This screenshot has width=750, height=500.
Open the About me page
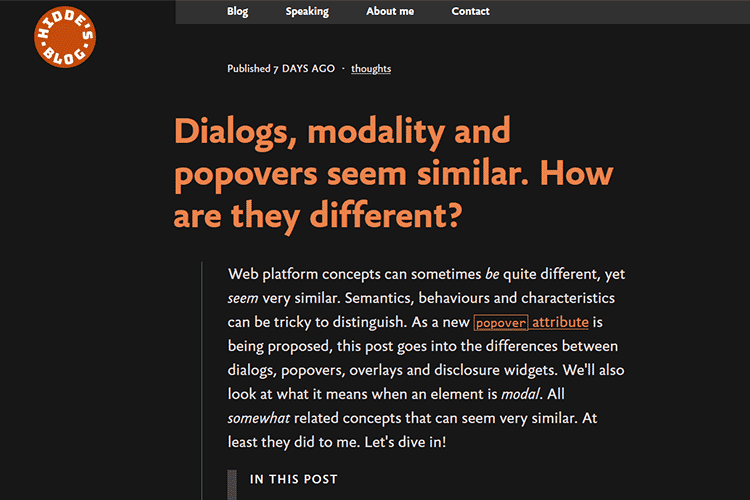[390, 12]
